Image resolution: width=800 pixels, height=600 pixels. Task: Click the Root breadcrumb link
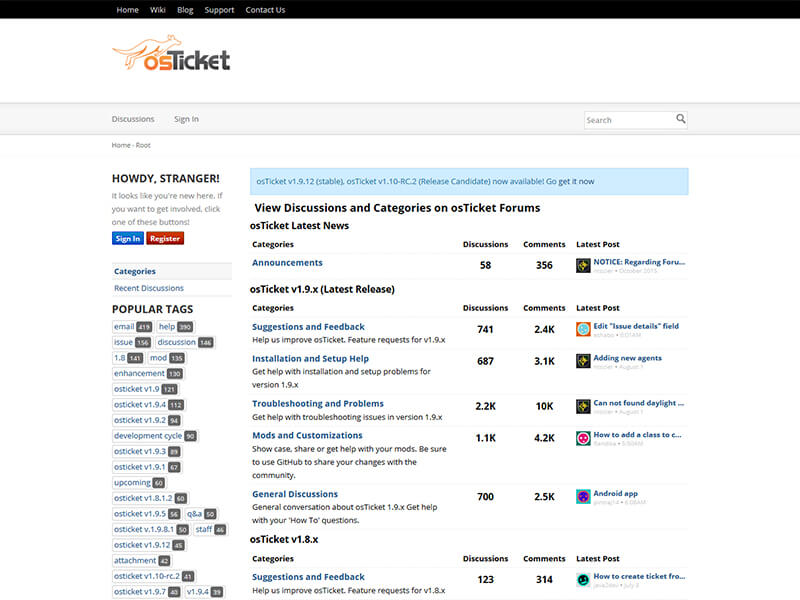(143, 145)
